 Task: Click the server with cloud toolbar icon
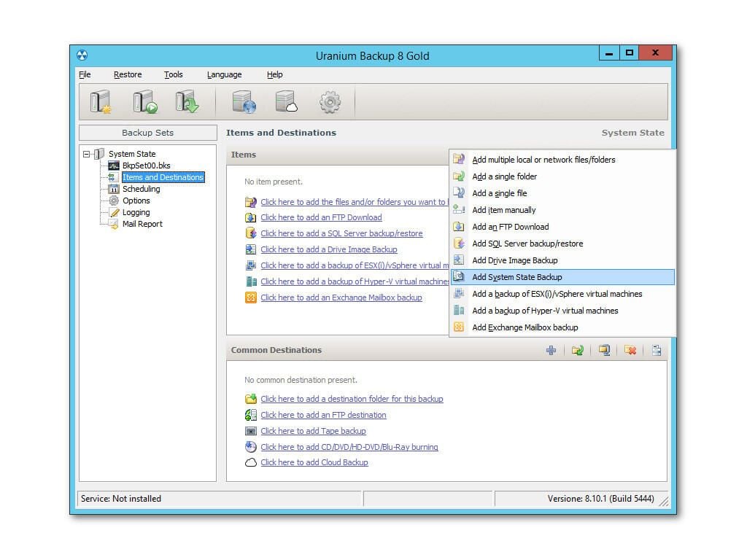click(286, 101)
